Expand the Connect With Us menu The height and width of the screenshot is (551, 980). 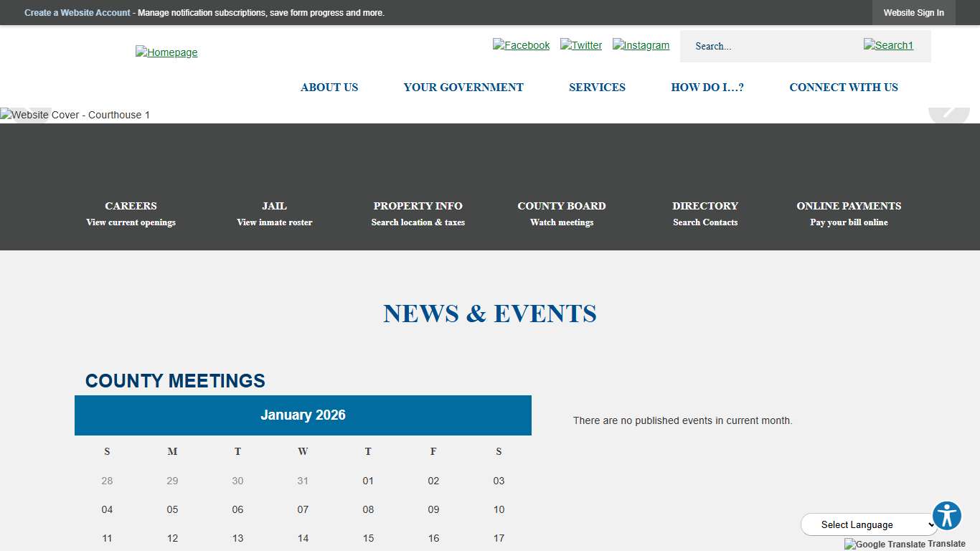point(844,87)
